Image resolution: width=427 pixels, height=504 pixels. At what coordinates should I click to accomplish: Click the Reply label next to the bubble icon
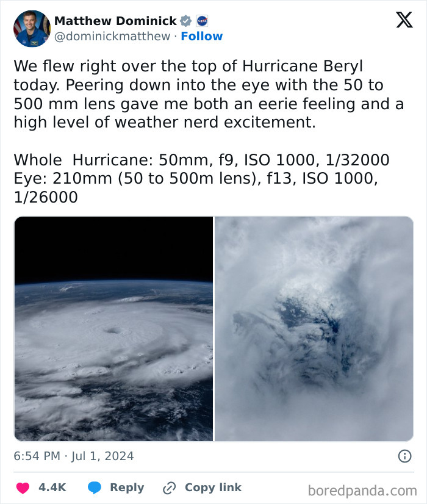click(x=127, y=488)
